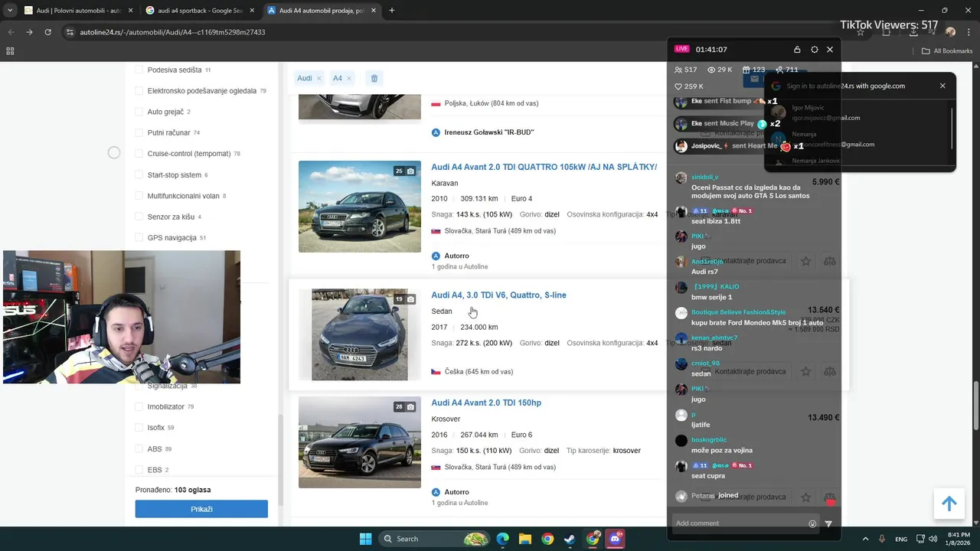Screen dimensions: 980x551
Task: Open a new browser tab
Action: (x=391, y=11)
